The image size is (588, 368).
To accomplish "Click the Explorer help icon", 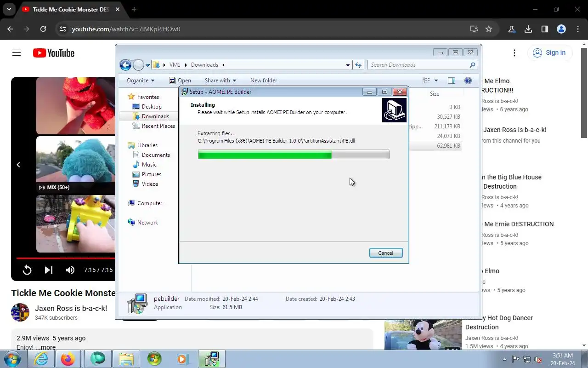I will [x=468, y=80].
